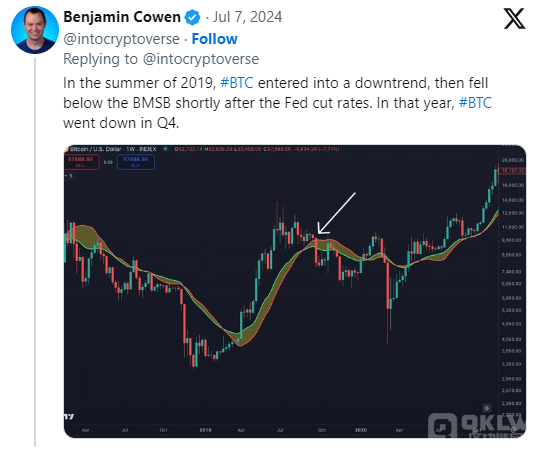
Task: Click the Bitcoin symbol icon in chart header
Action: 67,149
